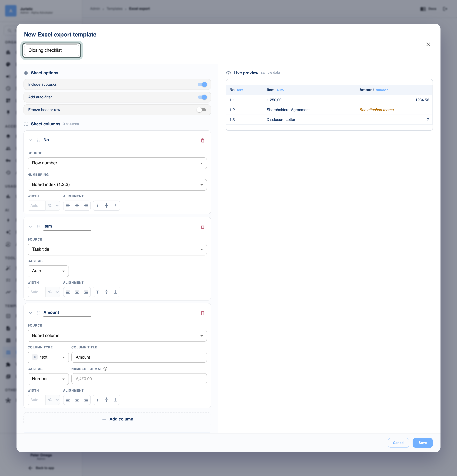
Task: Click the Column title Amount field
Action: pos(139,357)
